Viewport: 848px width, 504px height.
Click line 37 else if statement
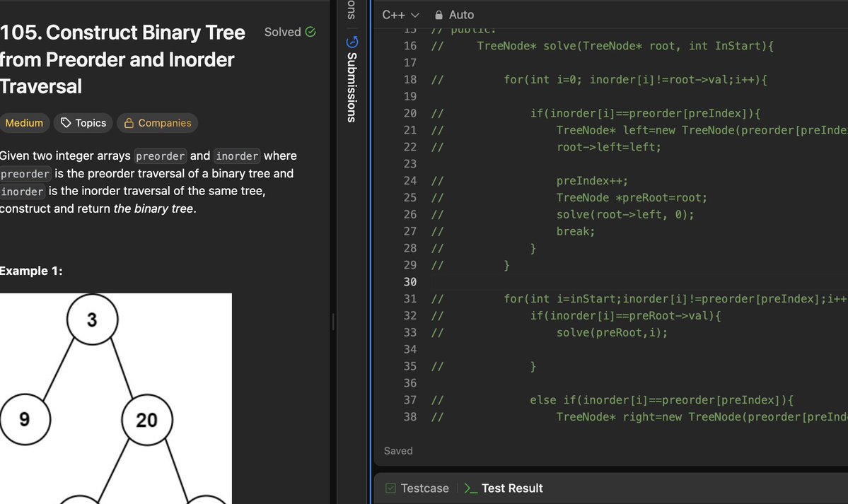661,400
